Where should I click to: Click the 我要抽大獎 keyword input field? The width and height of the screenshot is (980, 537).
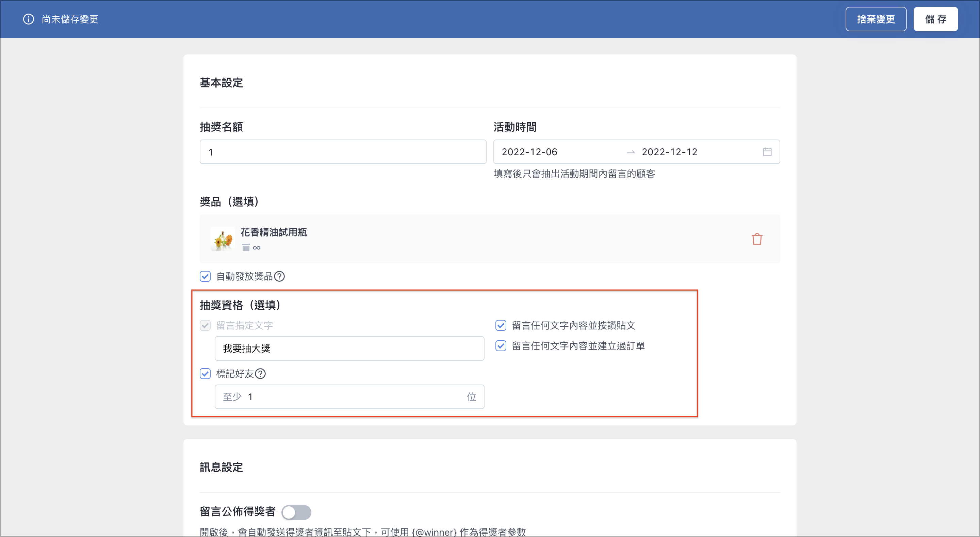click(x=349, y=348)
